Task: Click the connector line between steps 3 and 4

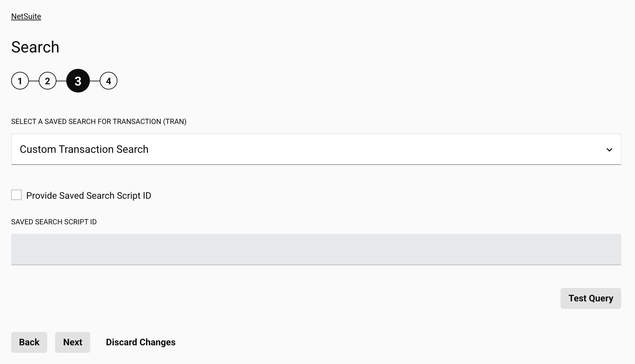Action: [95, 81]
